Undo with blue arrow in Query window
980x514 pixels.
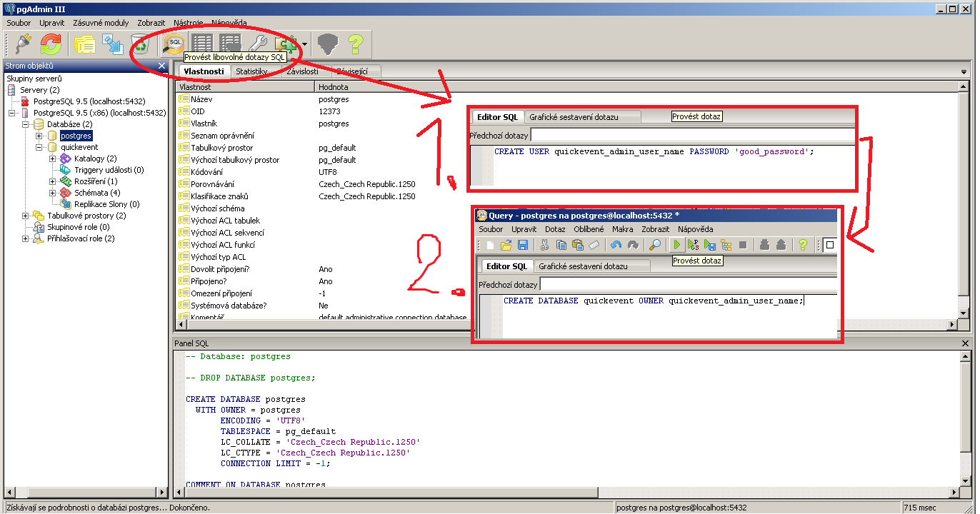(x=616, y=245)
